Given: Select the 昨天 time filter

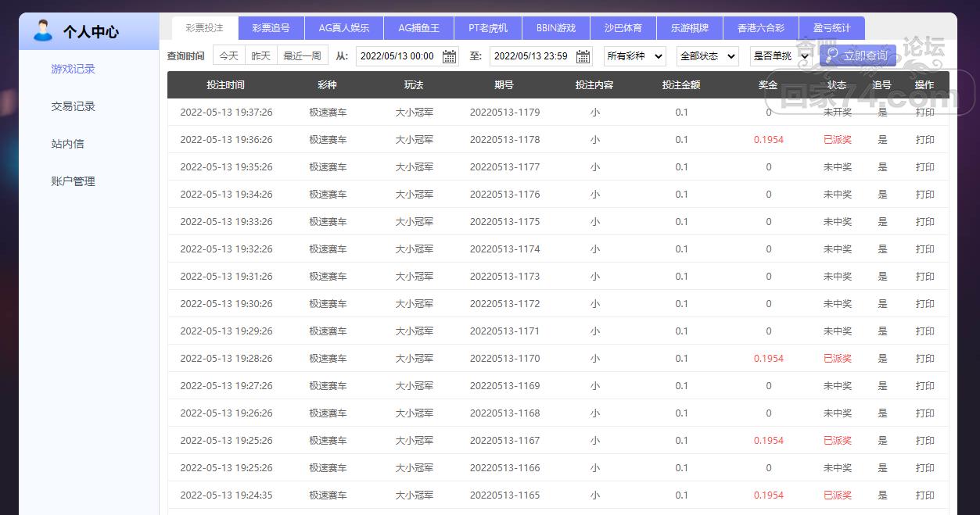Looking at the screenshot, I should click(x=261, y=56).
